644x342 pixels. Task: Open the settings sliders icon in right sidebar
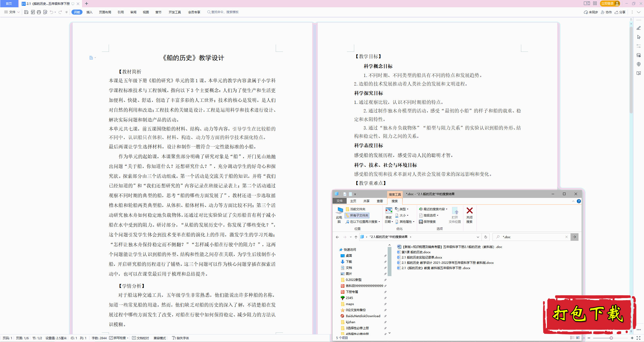click(x=639, y=46)
